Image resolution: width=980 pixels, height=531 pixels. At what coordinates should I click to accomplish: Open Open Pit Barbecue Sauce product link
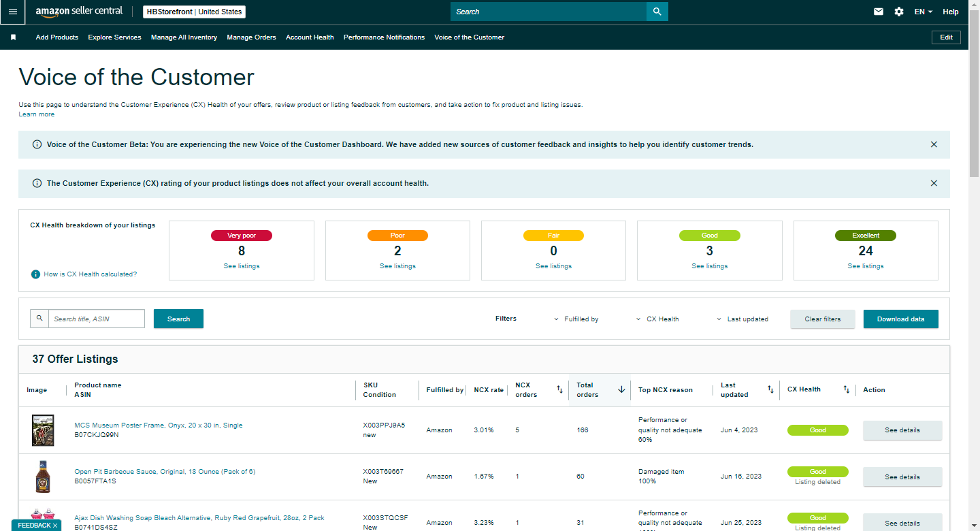[165, 472]
